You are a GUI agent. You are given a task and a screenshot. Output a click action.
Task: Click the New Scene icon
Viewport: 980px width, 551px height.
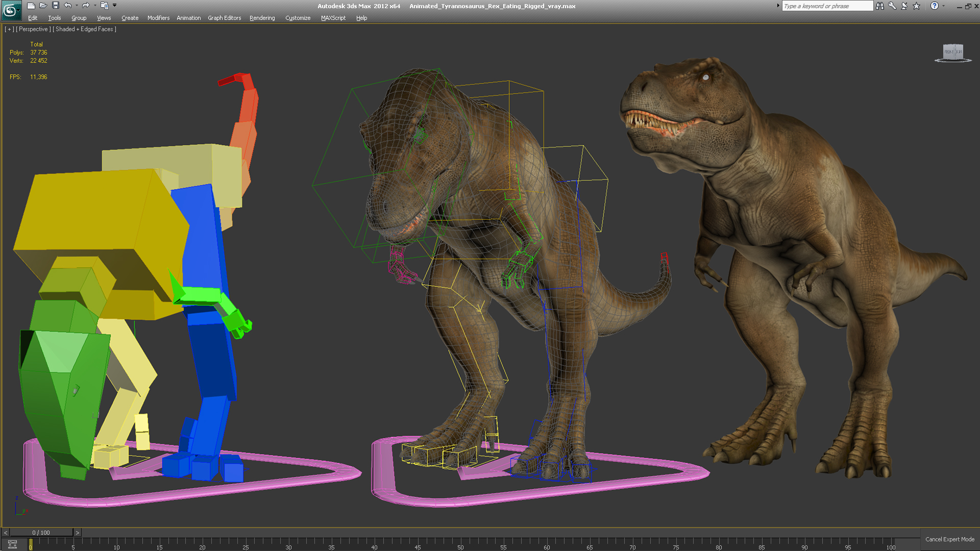(31, 6)
